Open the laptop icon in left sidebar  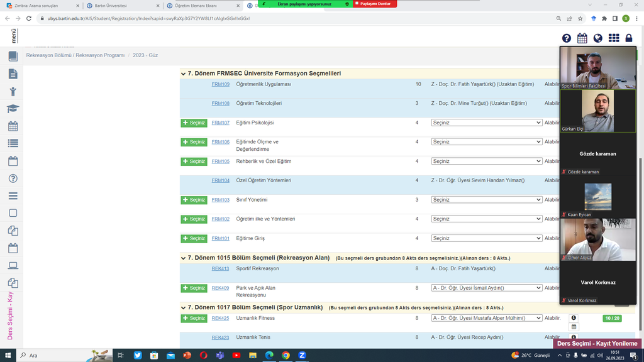click(x=13, y=265)
